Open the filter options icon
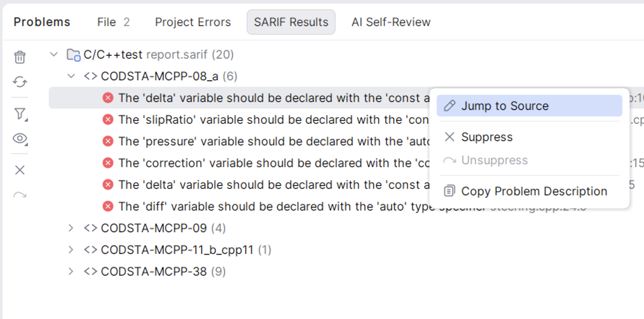This screenshot has height=319, width=644. [x=21, y=114]
